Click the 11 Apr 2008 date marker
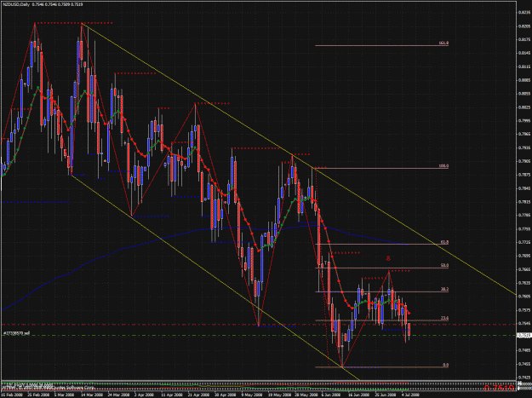The image size is (532, 398). 171,395
